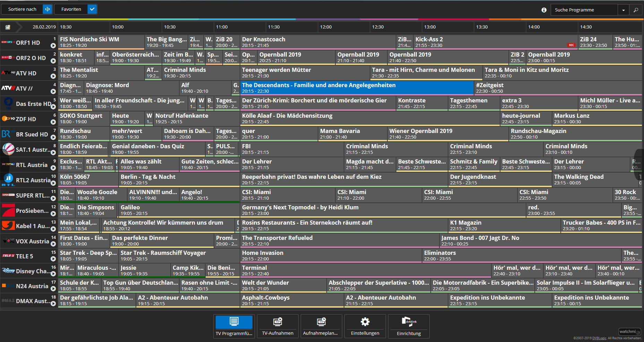
Task: Expand the search options dropdown arrow
Action: (623, 10)
